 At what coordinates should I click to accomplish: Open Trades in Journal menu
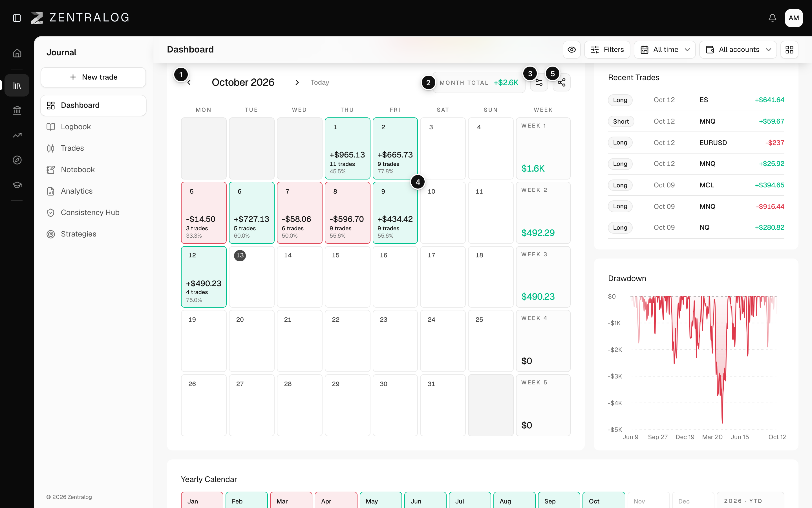click(93, 148)
